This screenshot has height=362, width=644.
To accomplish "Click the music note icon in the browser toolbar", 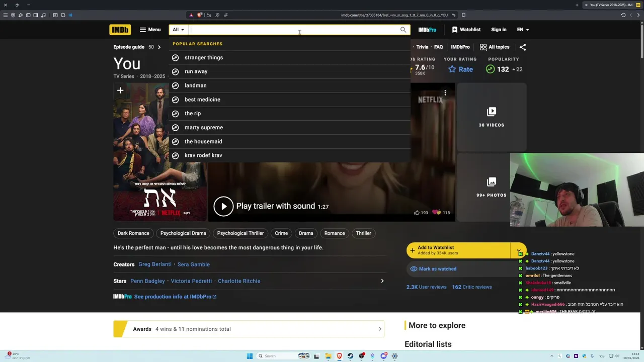I will 42,15.
